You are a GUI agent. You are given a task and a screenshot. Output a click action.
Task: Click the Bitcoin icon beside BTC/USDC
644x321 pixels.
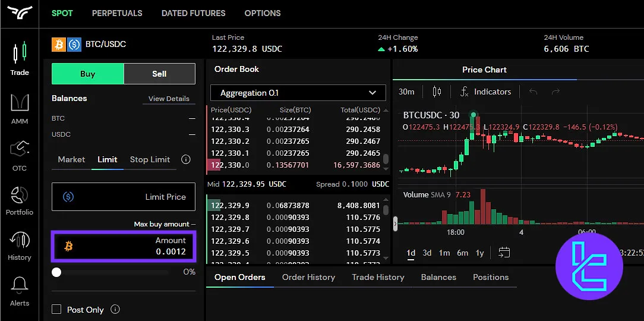(x=58, y=45)
